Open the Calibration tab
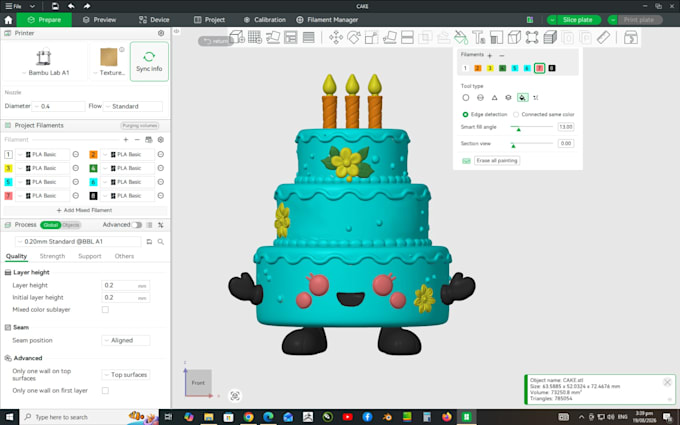Image resolution: width=680 pixels, height=425 pixels. pos(265,20)
